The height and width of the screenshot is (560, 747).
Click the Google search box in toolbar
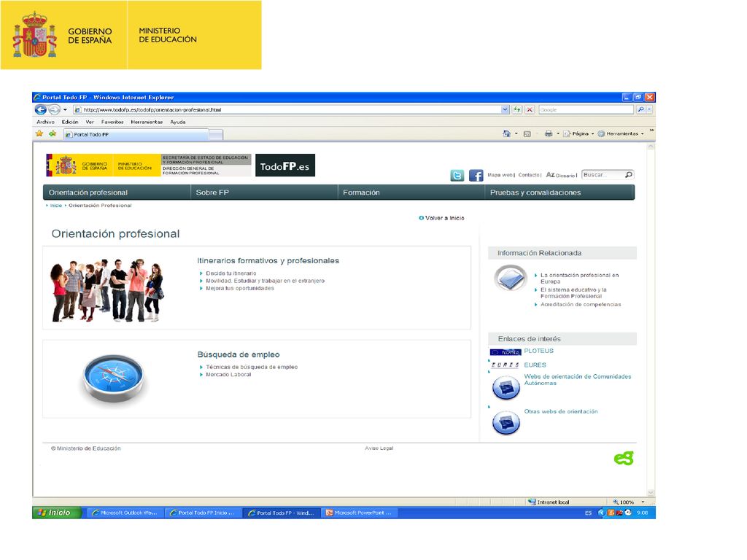[586, 110]
